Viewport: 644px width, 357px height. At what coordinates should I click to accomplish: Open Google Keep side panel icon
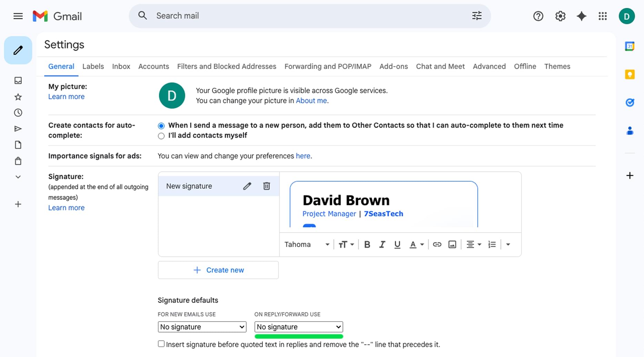coord(630,74)
